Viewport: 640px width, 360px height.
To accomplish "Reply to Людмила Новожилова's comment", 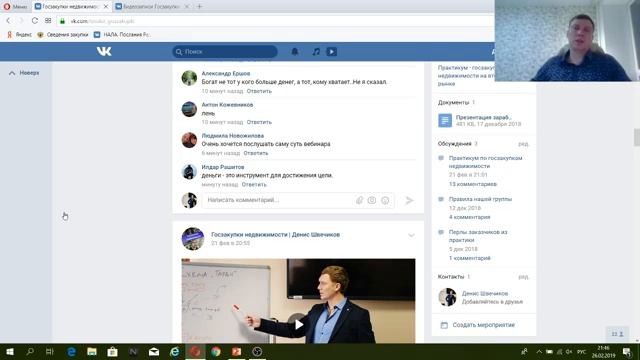I will (256, 153).
